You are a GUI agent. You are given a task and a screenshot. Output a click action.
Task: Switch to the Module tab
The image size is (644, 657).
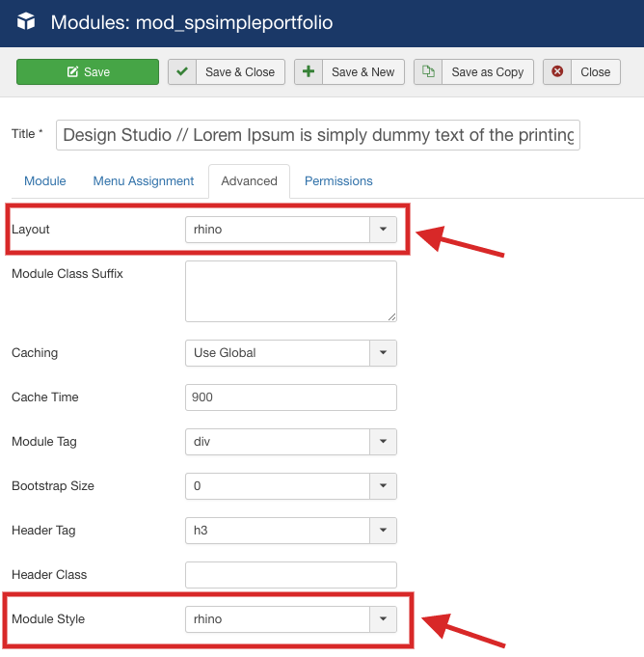pyautogui.click(x=45, y=180)
